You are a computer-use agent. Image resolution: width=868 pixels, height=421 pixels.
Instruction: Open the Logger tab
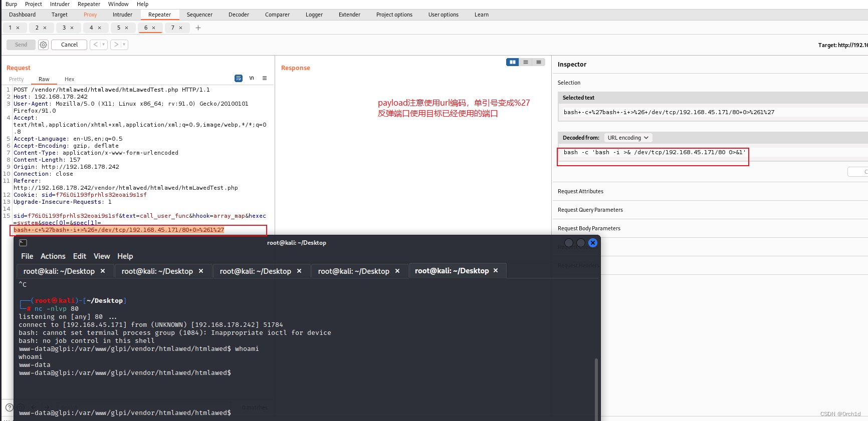314,15
